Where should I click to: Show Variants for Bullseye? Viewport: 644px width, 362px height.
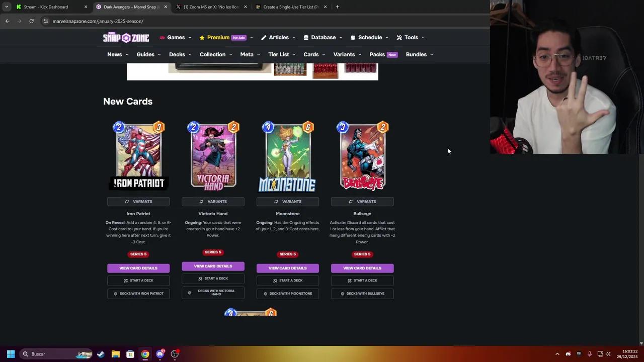click(x=362, y=202)
